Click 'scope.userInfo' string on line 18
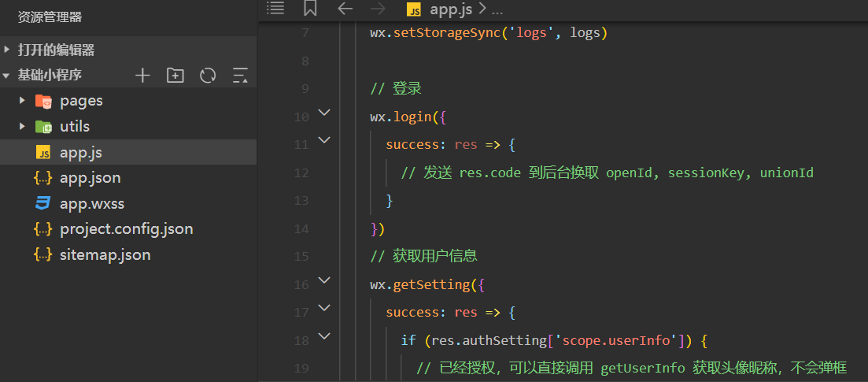This screenshot has width=868, height=382. pyautogui.click(x=616, y=340)
